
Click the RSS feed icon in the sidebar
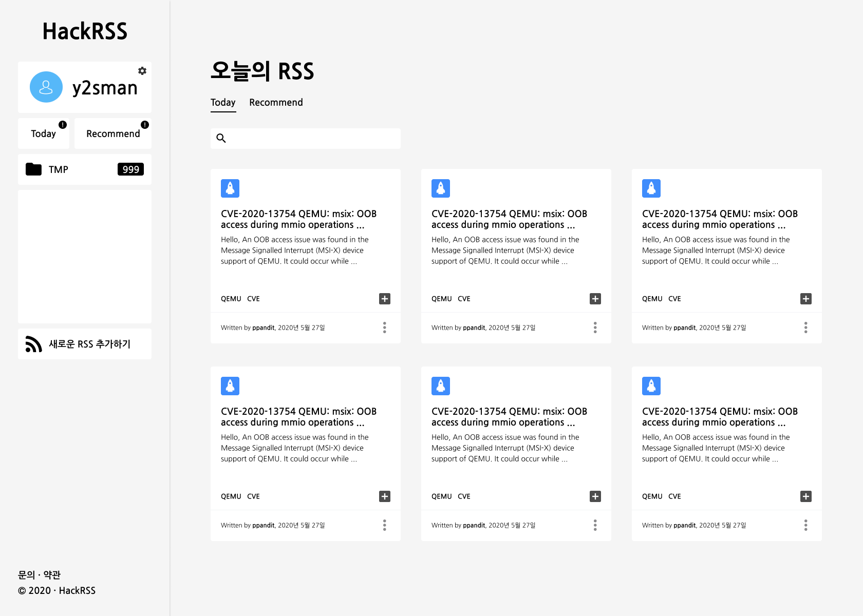tap(33, 344)
